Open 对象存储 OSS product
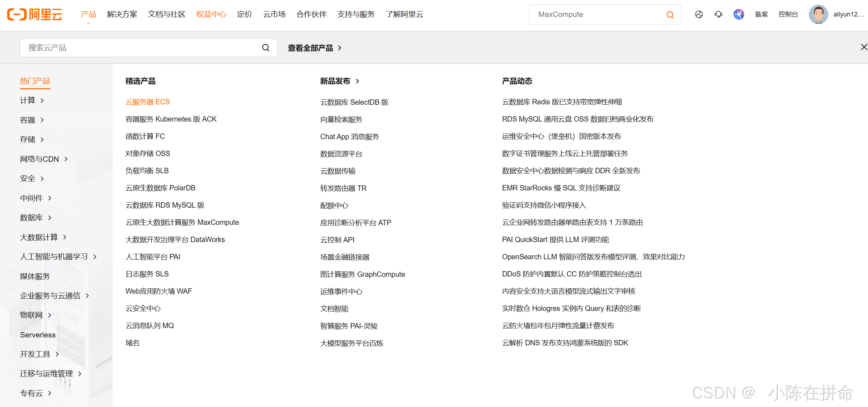 pos(148,153)
